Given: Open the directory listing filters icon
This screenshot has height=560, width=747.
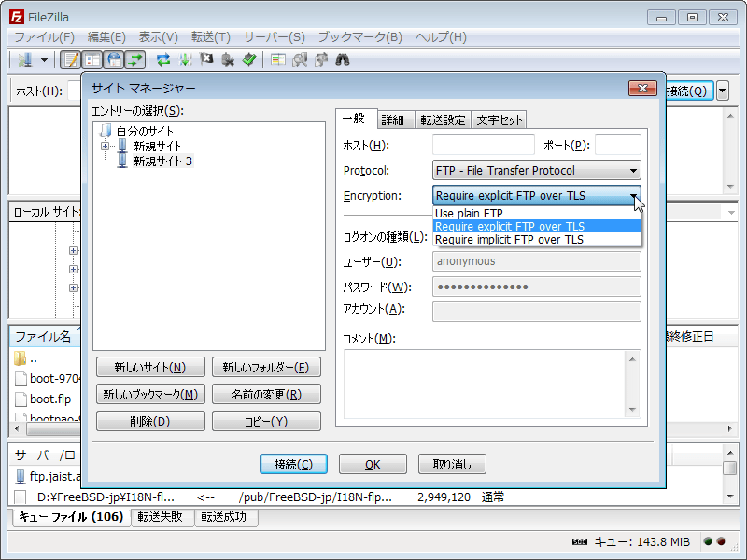Looking at the screenshot, I should pos(277,60).
